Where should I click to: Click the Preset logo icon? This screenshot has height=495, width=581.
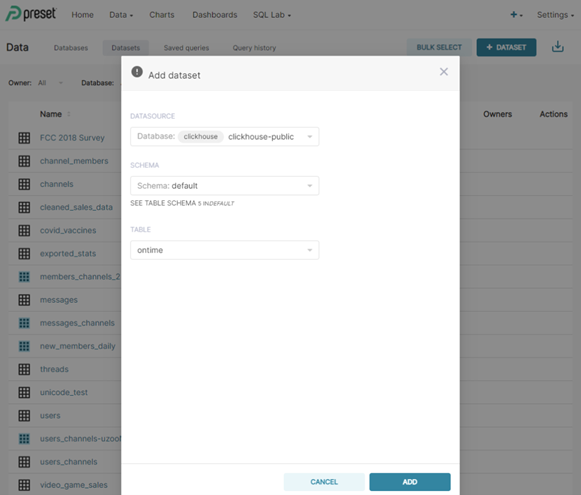click(x=13, y=14)
